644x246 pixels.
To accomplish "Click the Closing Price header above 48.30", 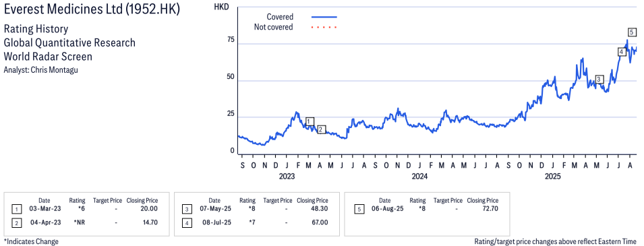I will tap(312, 201).
